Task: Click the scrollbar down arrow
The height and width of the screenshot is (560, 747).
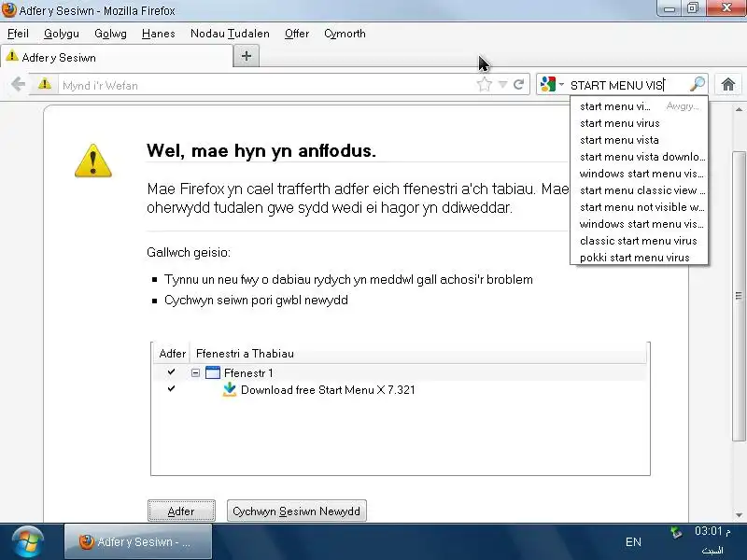Action: pos(739,515)
